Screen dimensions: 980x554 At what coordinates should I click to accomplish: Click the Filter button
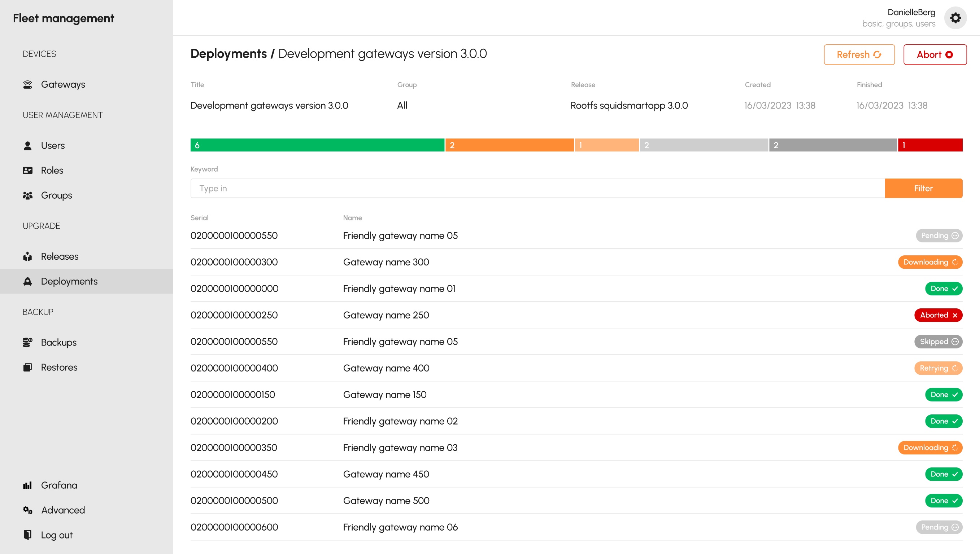pyautogui.click(x=923, y=188)
